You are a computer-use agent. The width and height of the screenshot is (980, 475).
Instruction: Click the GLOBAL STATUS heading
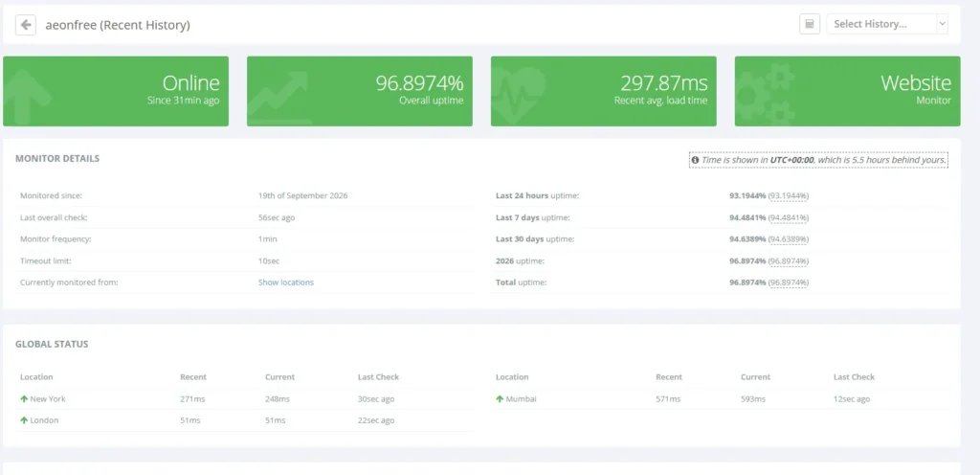pyautogui.click(x=52, y=344)
